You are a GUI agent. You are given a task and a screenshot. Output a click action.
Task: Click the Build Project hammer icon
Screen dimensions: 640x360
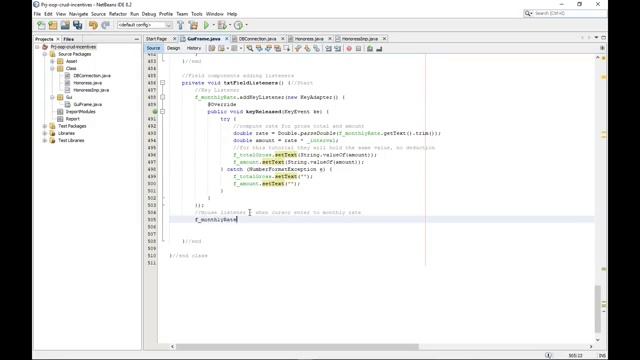point(180,25)
